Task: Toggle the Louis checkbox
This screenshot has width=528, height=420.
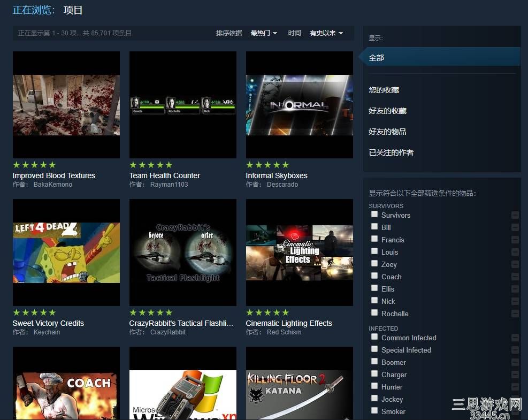Action: click(374, 251)
